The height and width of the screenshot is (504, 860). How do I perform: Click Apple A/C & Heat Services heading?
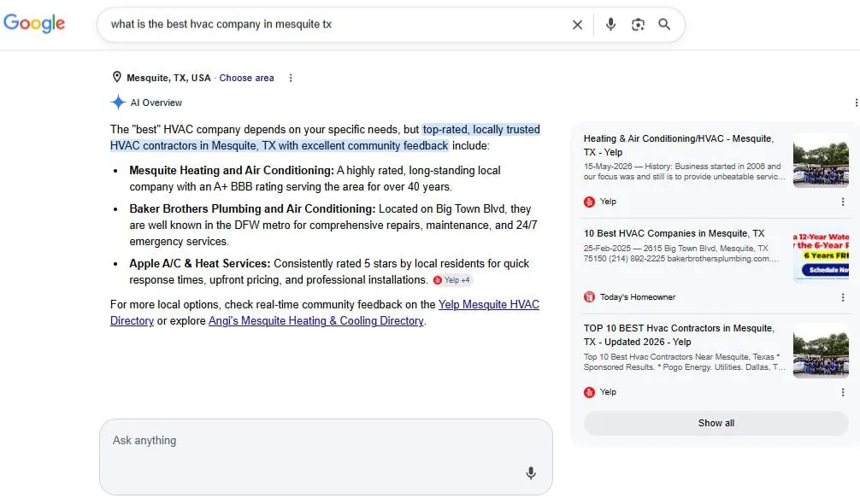(200, 263)
